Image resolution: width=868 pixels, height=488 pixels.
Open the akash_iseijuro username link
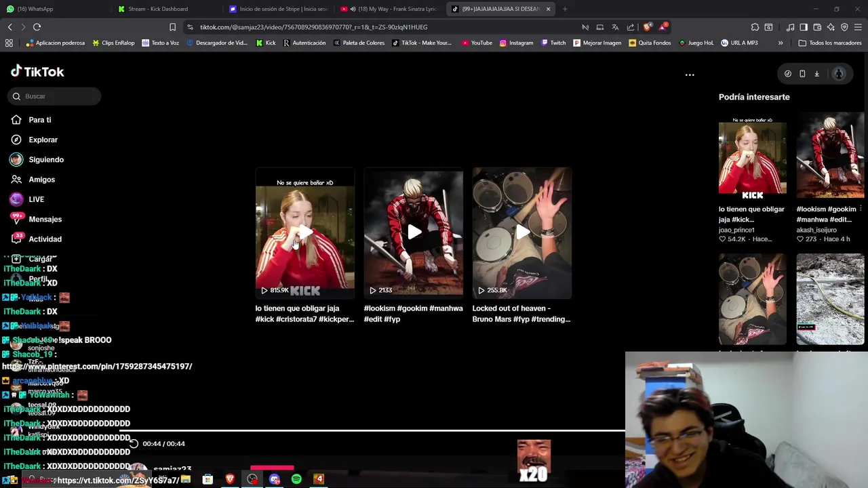[816, 230]
